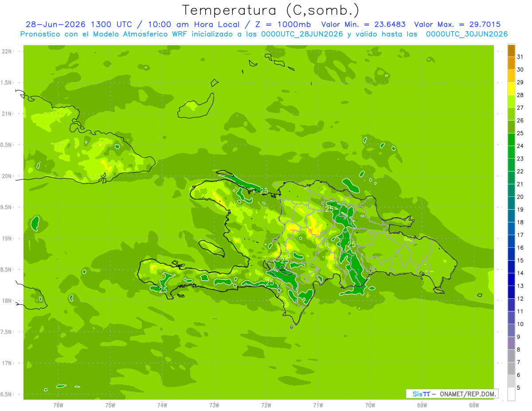This screenshot has width=532, height=411.
Task: Click the Z = 1000mb level label
Action: point(283,24)
